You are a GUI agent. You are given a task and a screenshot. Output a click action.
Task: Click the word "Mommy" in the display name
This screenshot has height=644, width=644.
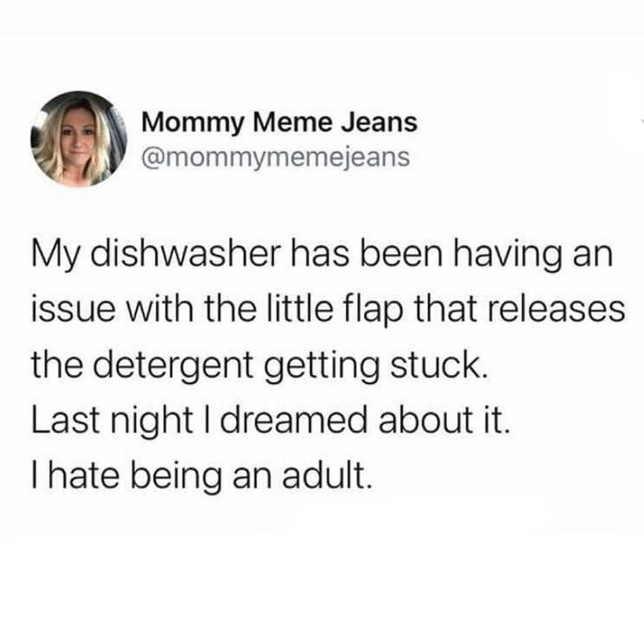pyautogui.click(x=193, y=124)
